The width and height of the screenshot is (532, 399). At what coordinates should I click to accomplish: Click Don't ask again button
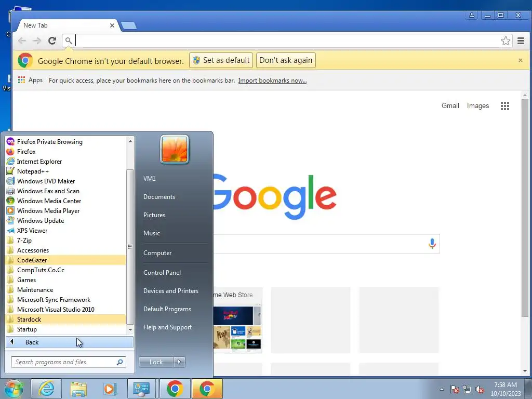coord(286,60)
